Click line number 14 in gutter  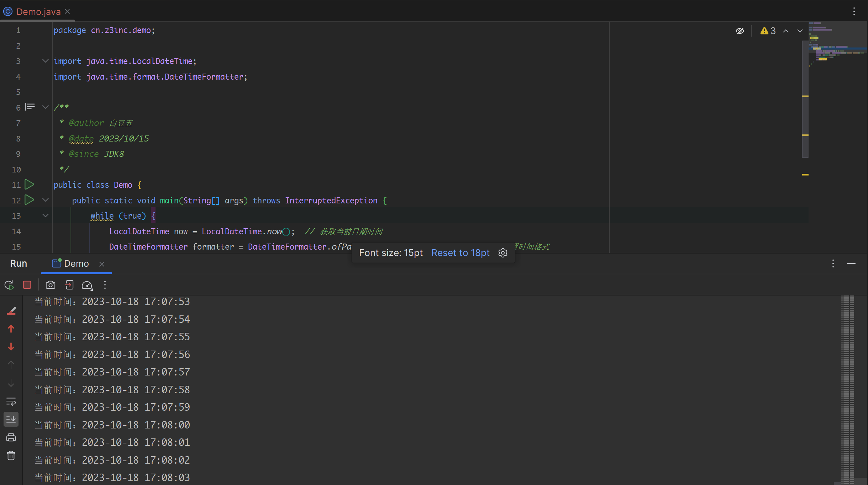pos(16,231)
